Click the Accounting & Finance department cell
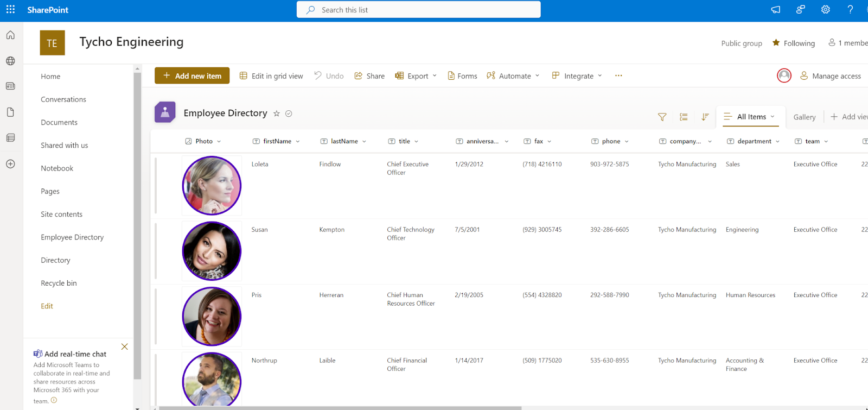 pyautogui.click(x=744, y=364)
